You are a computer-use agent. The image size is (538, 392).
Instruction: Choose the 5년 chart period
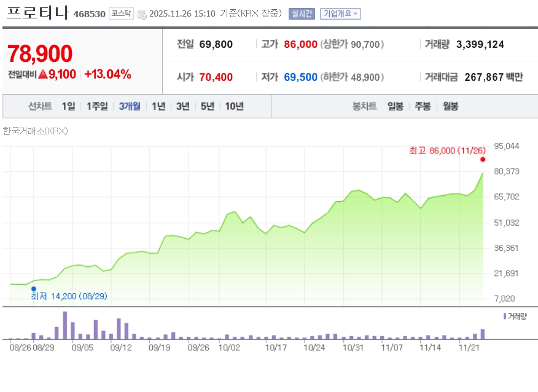208,106
